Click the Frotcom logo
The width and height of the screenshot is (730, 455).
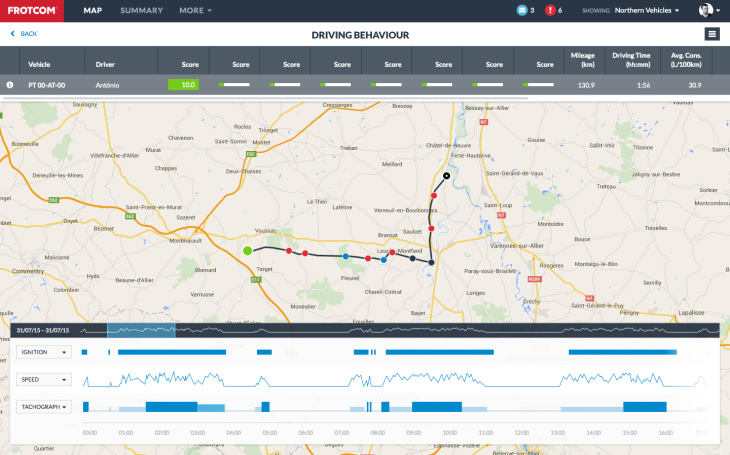(31, 10)
